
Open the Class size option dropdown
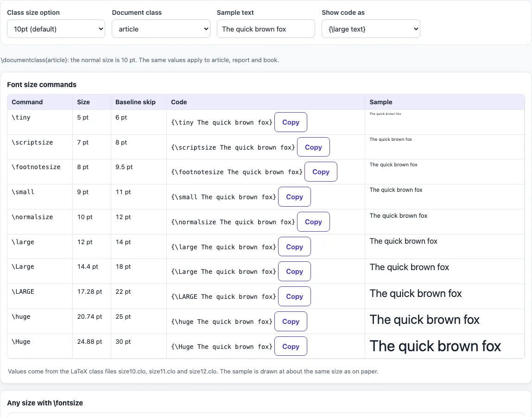tap(56, 29)
